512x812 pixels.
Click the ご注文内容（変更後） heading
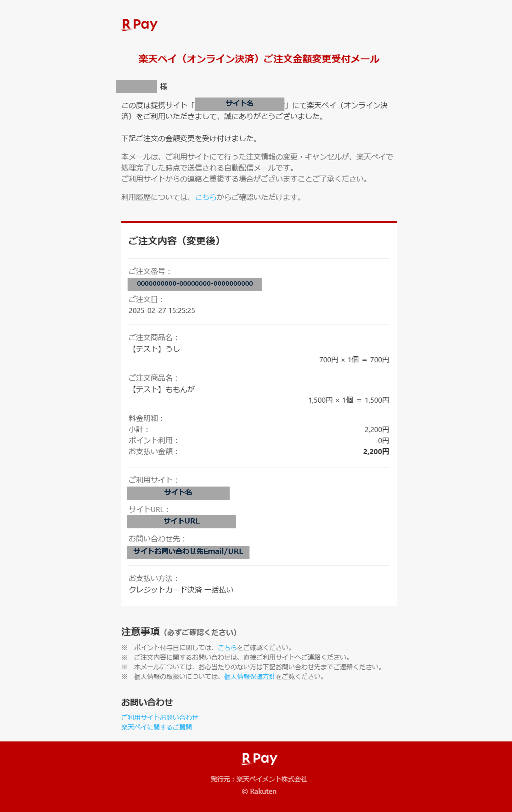click(174, 241)
